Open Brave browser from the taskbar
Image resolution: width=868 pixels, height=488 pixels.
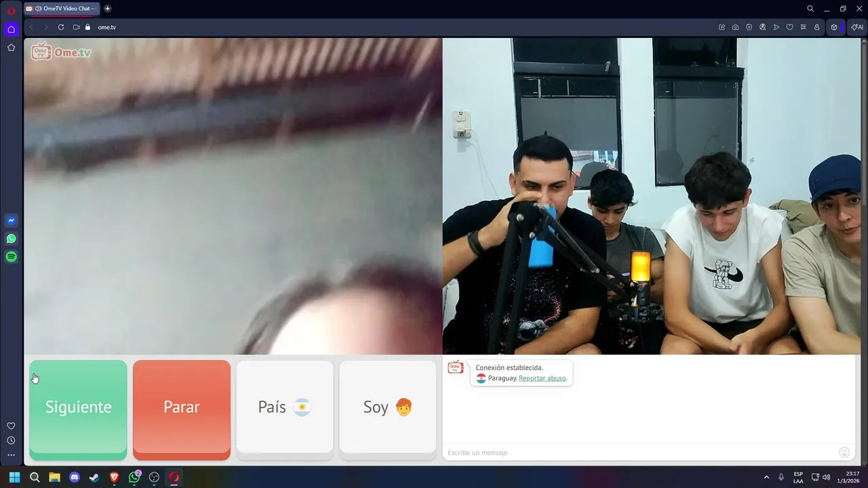tap(114, 477)
